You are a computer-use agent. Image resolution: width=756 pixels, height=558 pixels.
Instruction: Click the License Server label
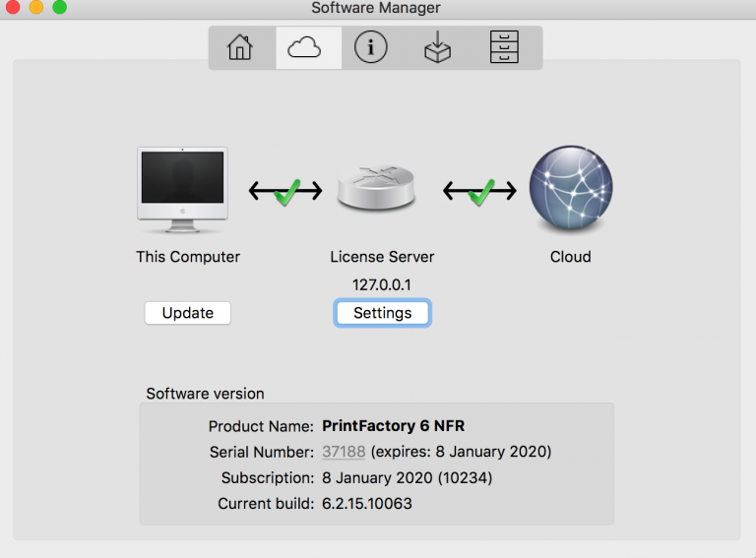[x=382, y=257]
